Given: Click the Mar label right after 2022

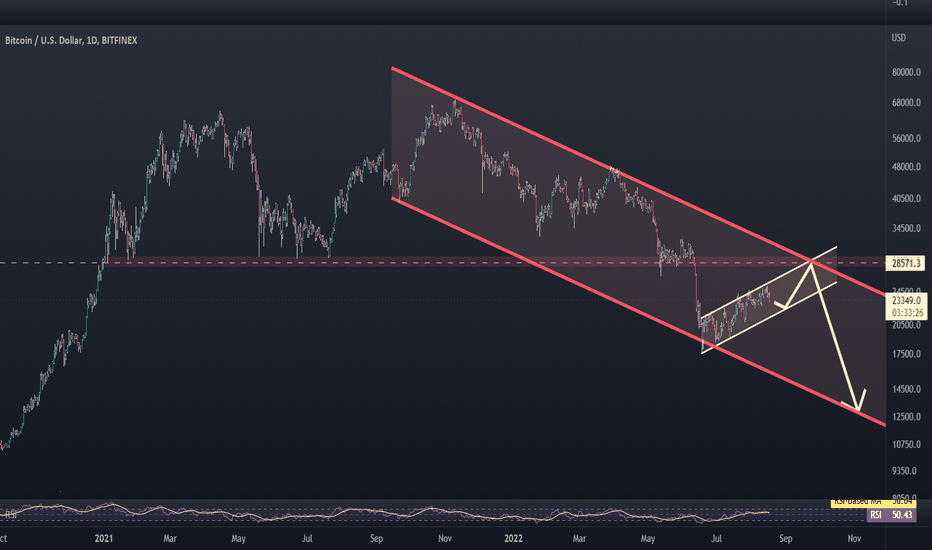Looking at the screenshot, I should (579, 539).
